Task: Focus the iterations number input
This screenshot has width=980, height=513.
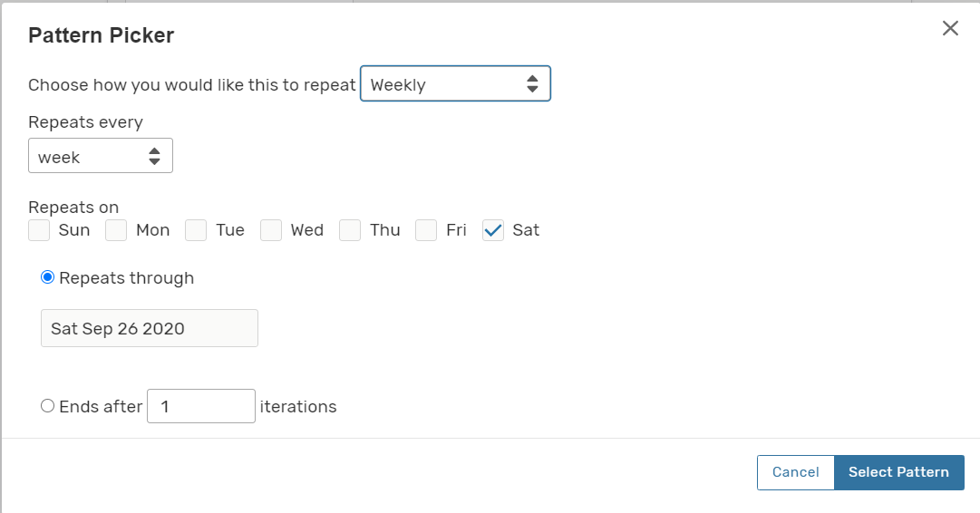Action: (x=201, y=407)
